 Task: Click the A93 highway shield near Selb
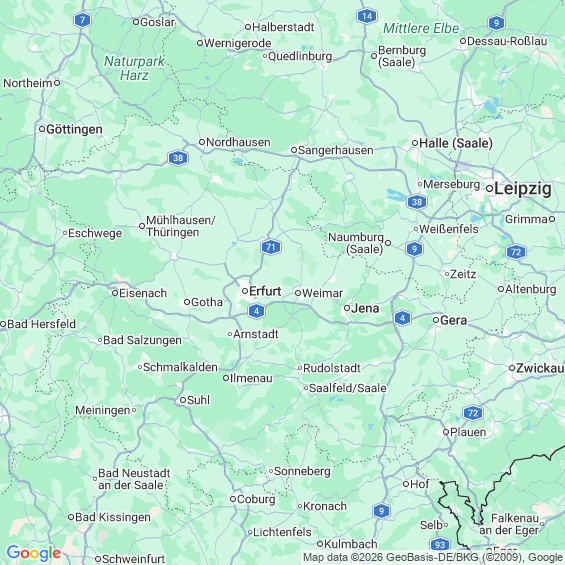pyautogui.click(x=440, y=544)
